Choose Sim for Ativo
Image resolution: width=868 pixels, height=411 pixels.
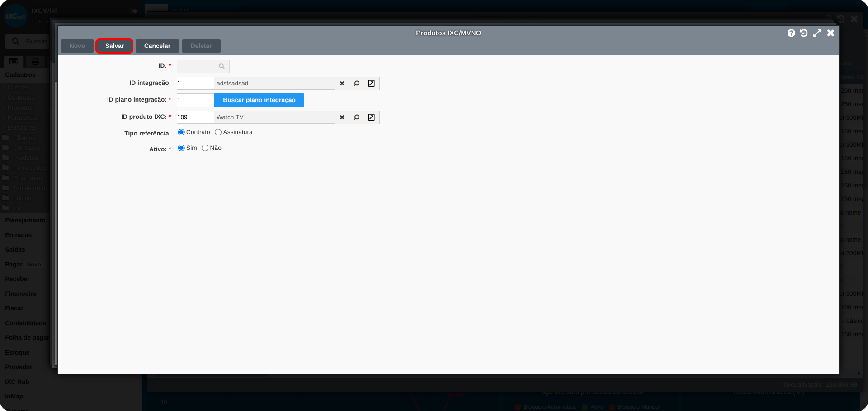(181, 148)
